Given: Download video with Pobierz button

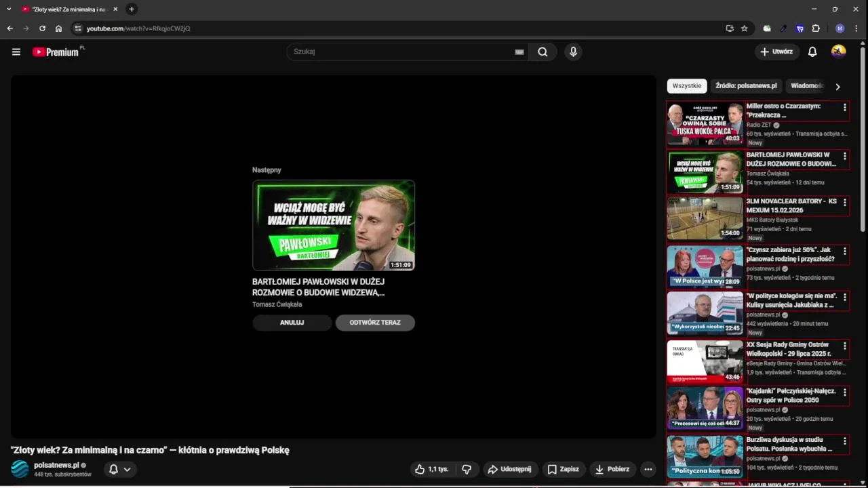Looking at the screenshot, I should click(x=612, y=469).
